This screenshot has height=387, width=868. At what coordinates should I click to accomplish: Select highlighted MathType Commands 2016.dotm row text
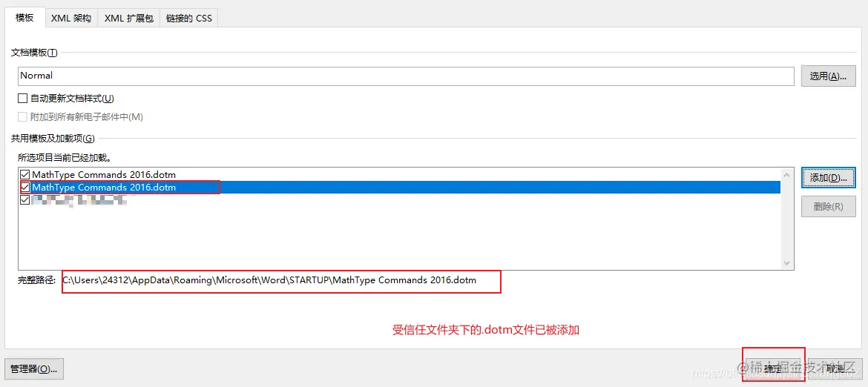point(104,188)
